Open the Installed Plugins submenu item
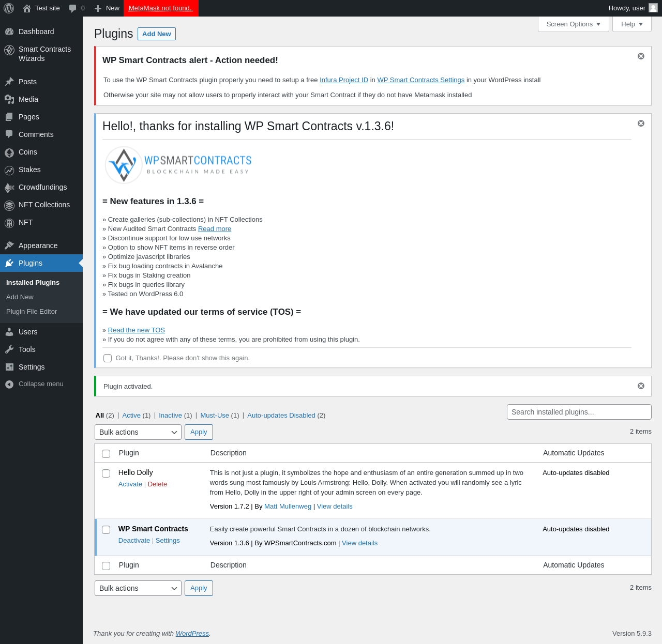Image resolution: width=662 pixels, height=644 pixels. (33, 283)
